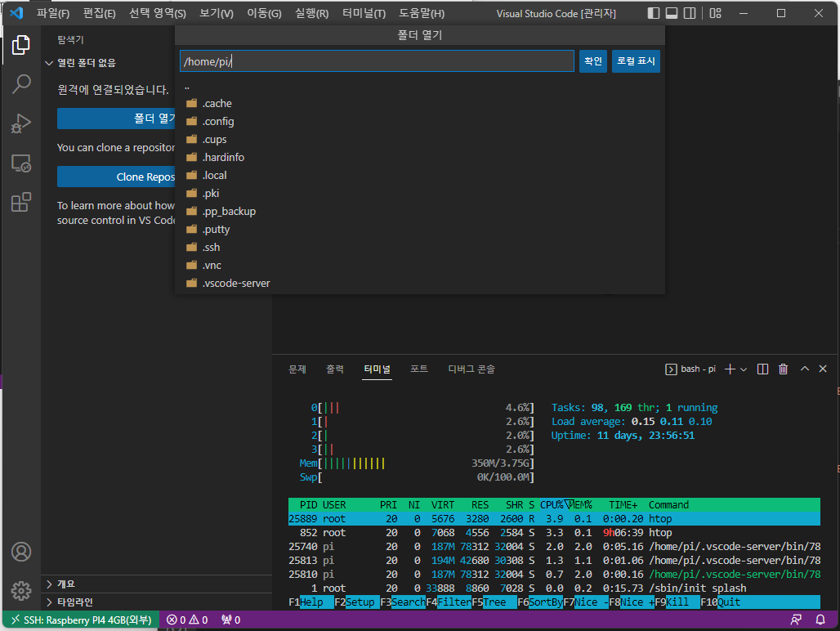
Task: Select the .pp_backup folder
Action: 420,211
